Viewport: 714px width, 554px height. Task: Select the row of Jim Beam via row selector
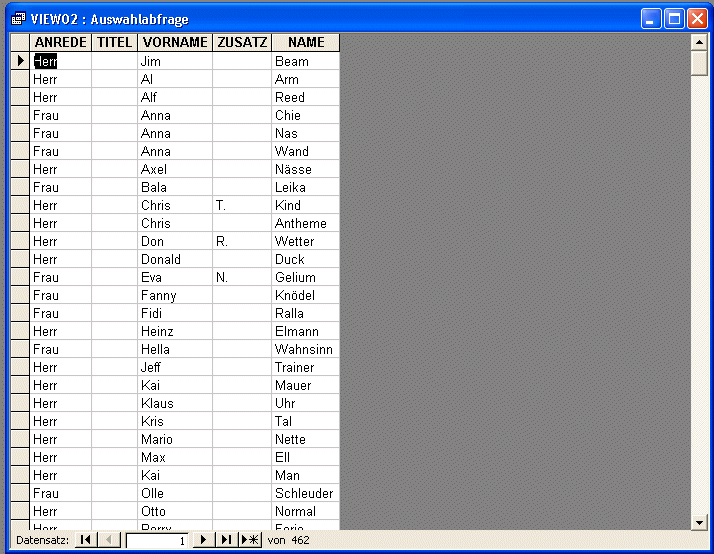point(20,61)
